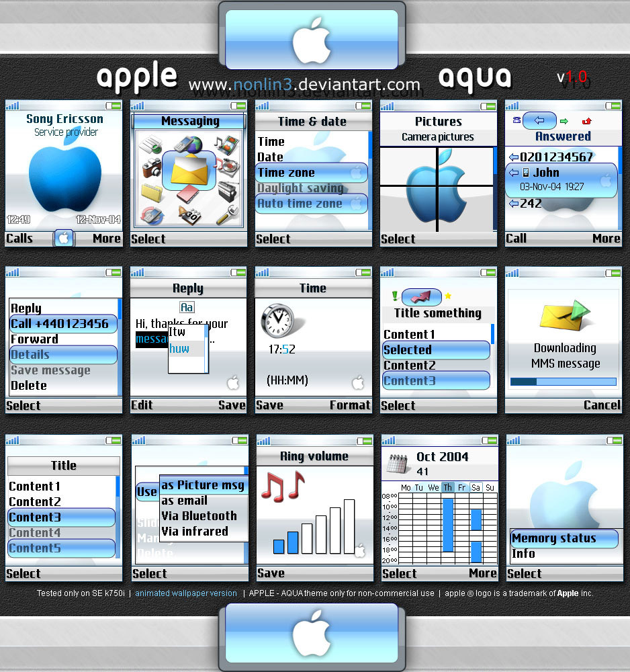Click the tallest Ring volume bar
The image size is (630, 672).
click(x=349, y=526)
